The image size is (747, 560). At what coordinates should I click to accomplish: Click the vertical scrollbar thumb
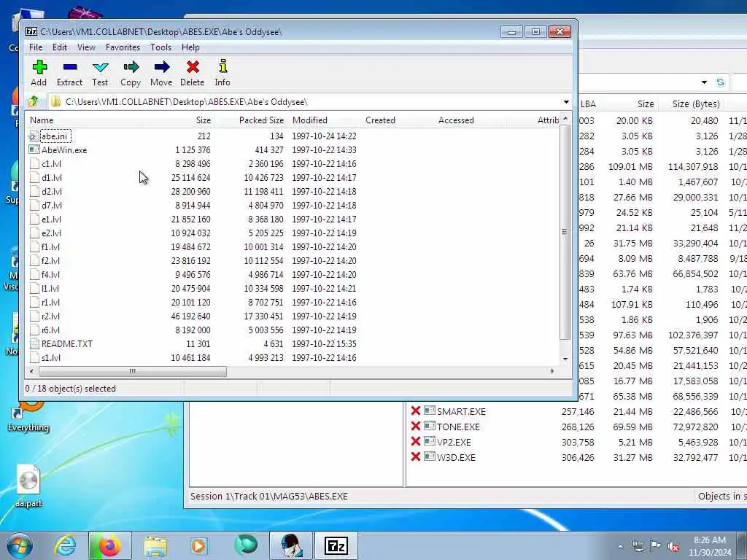[x=565, y=233]
